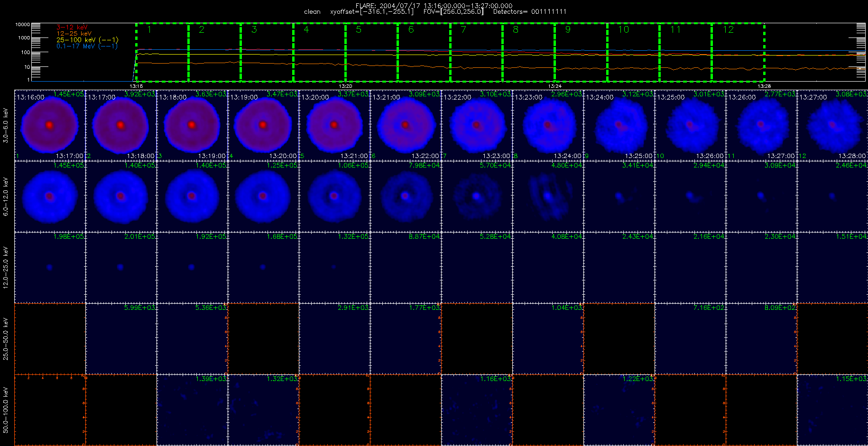This screenshot has width=868, height=446.
Task: Select interval 2 marker in the lightcurve plot
Action: click(202, 30)
